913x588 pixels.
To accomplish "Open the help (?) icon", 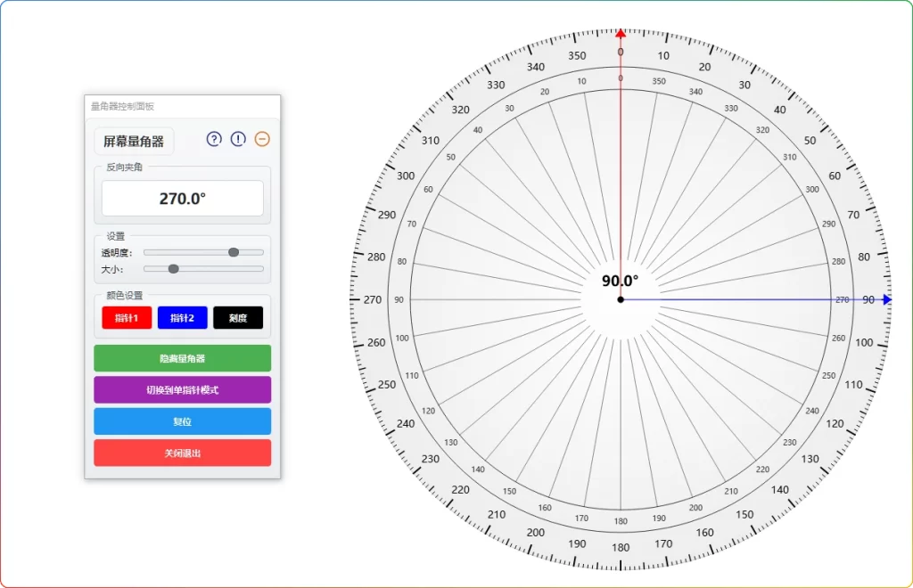I will 214,140.
